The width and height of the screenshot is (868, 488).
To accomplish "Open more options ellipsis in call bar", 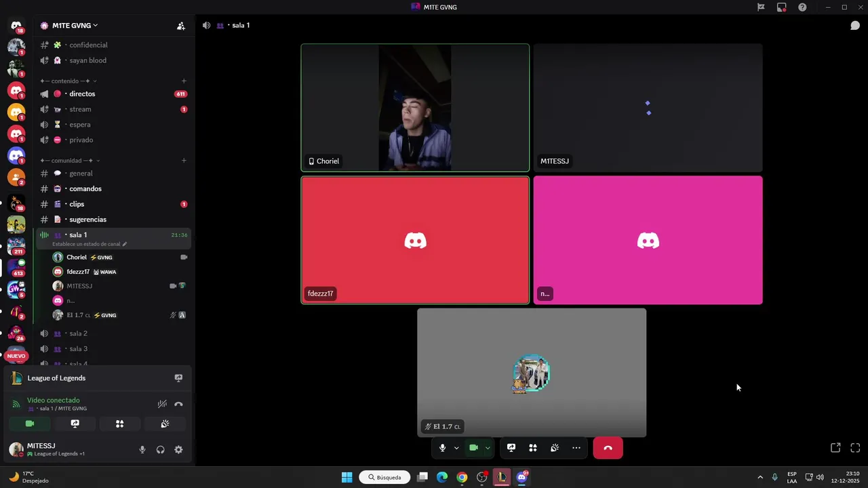I will click(576, 448).
